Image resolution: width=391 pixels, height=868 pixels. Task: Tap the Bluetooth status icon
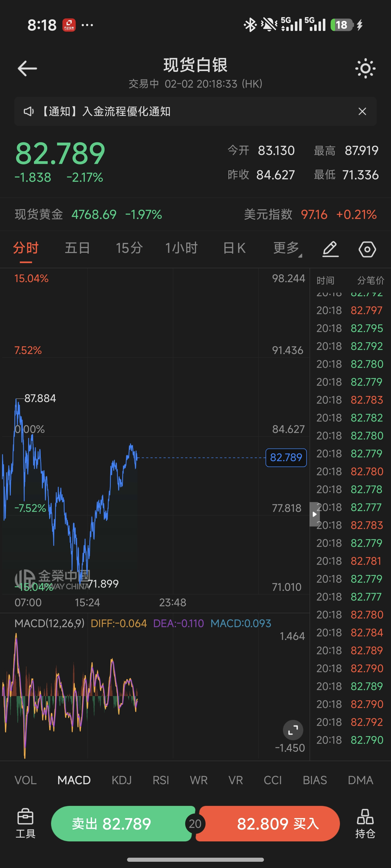(250, 25)
